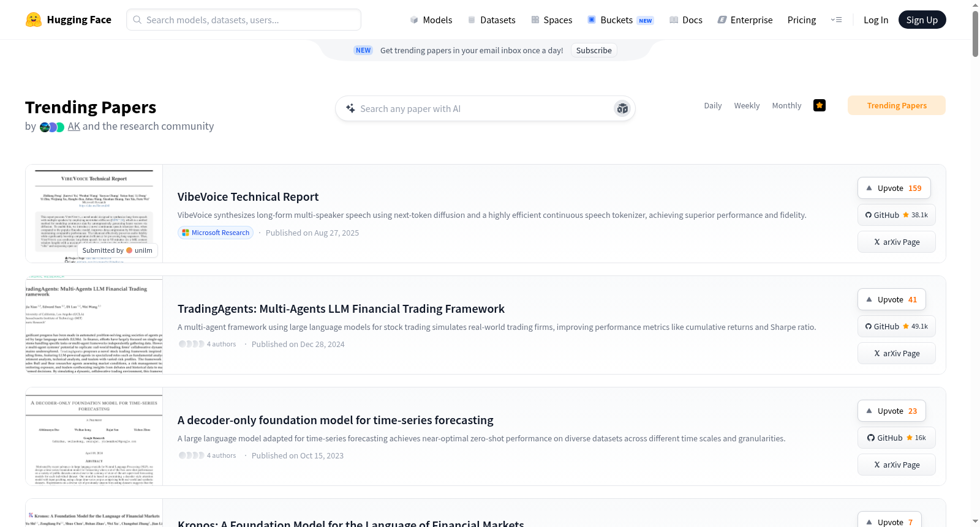Click the Buckets icon in navigation
980x527 pixels.
point(592,20)
